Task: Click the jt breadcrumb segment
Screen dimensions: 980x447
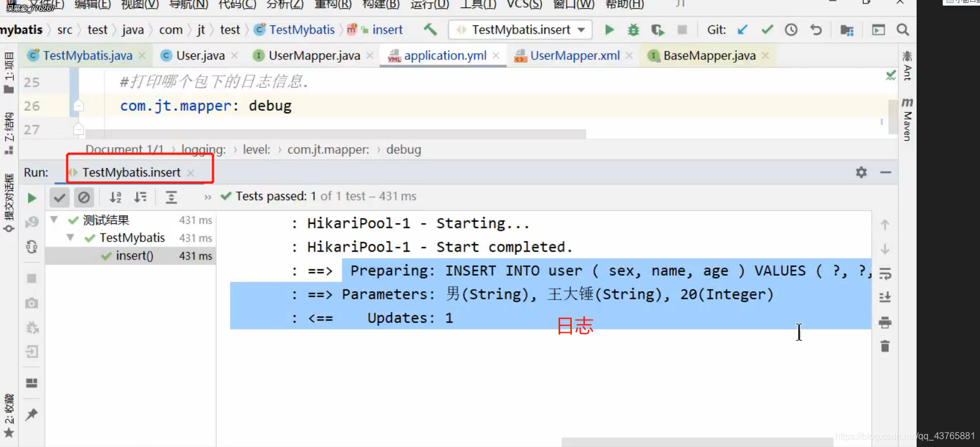Action: (x=201, y=29)
